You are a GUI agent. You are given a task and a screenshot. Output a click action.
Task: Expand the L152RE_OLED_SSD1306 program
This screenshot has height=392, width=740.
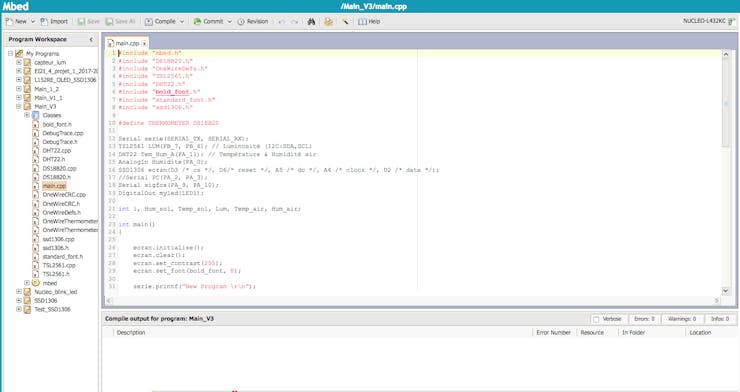click(x=19, y=80)
